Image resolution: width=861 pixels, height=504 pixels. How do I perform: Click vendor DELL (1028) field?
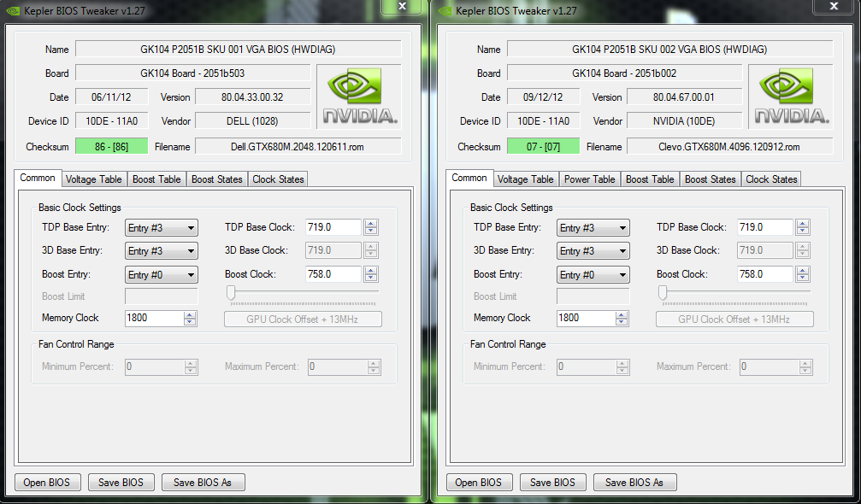pos(252,120)
